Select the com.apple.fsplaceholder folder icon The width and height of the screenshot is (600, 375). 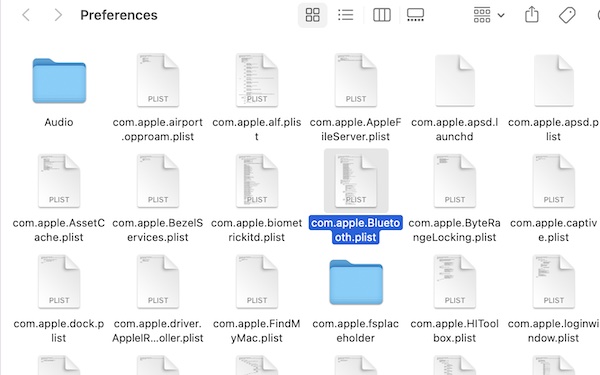point(356,282)
